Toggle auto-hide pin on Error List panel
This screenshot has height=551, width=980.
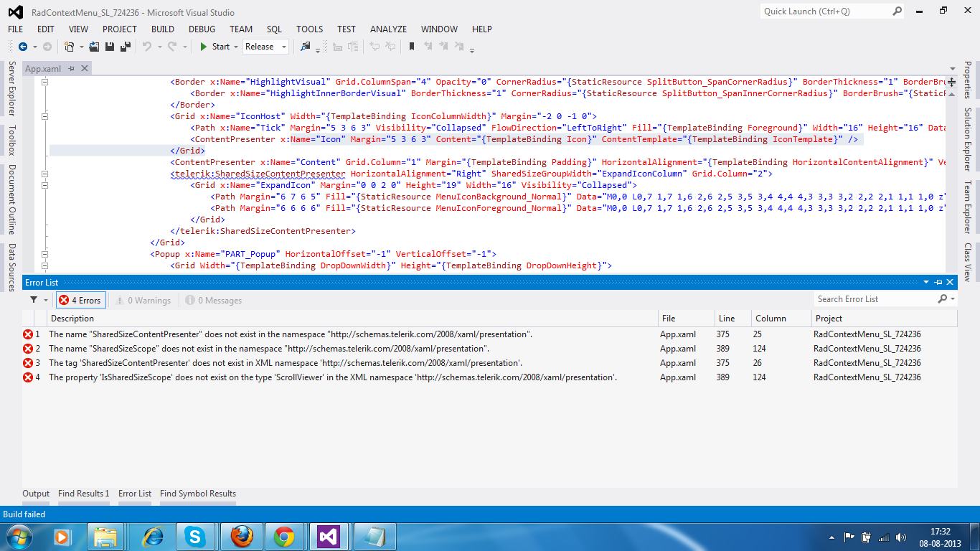click(938, 283)
